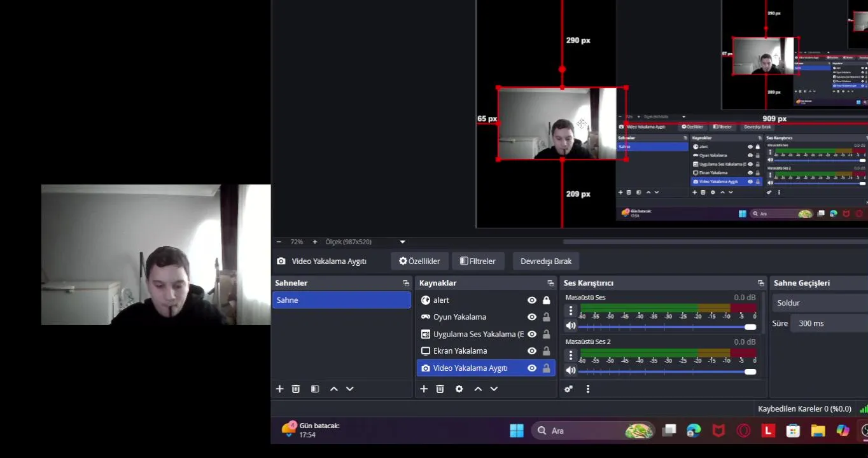Pop out the Sahneler dock
Image resolution: width=868 pixels, height=458 pixels.
406,283
